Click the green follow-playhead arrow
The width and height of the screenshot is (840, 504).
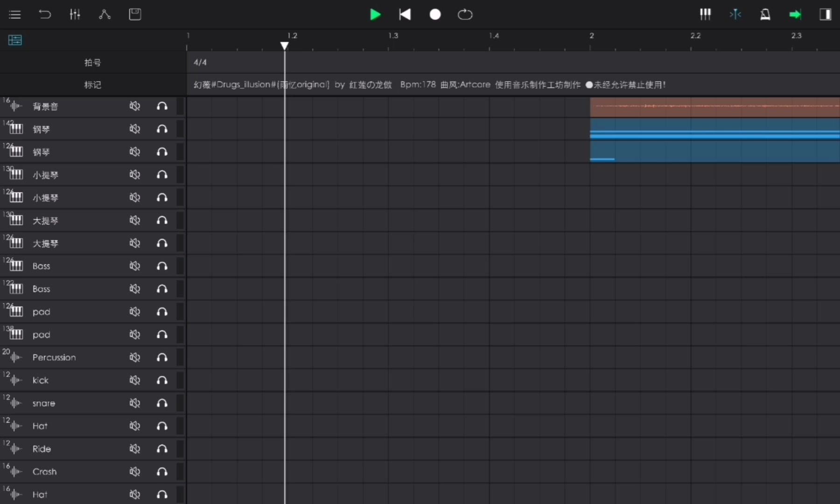(x=795, y=14)
